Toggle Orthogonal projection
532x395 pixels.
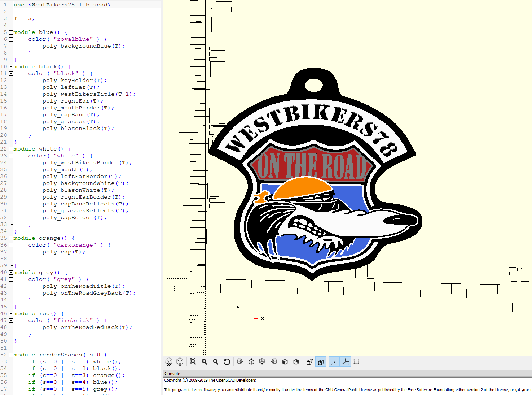pos(321,362)
